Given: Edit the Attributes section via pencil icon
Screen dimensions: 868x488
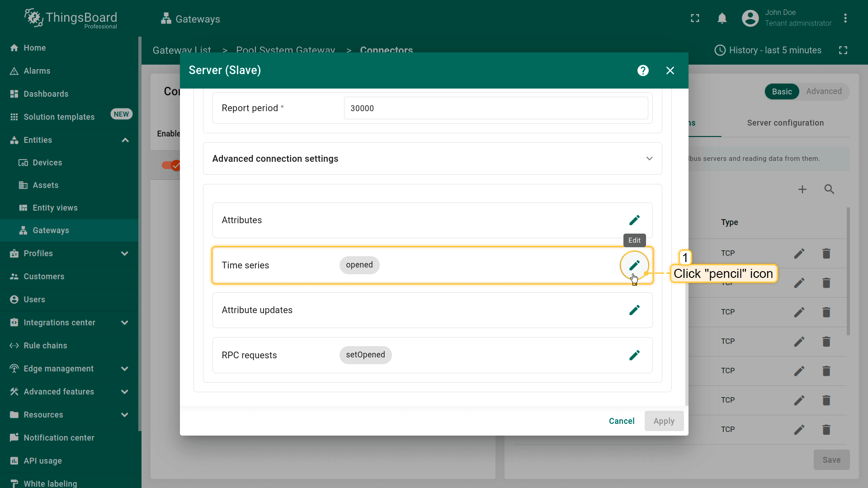Looking at the screenshot, I should pyautogui.click(x=634, y=220).
